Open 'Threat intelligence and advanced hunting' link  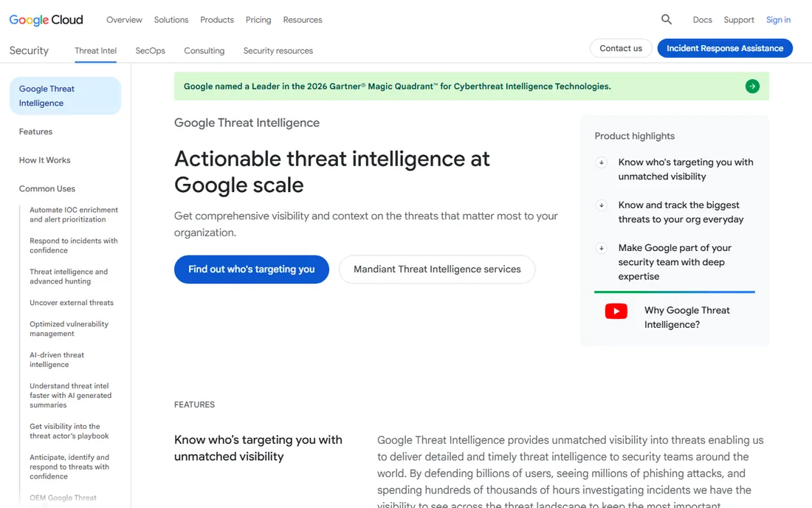point(69,277)
